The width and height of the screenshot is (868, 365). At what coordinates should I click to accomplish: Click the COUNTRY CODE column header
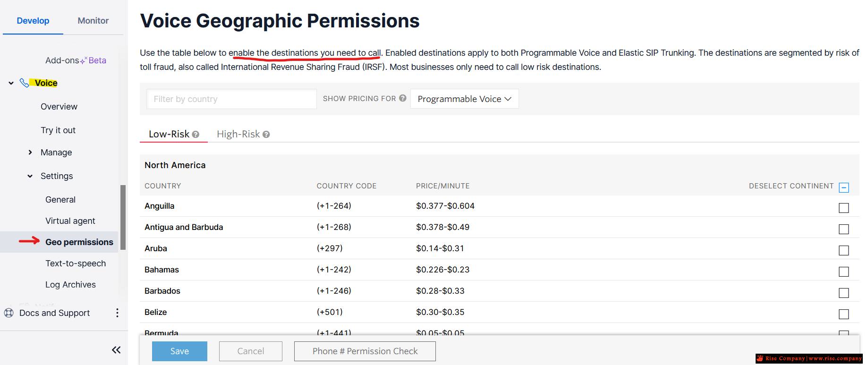347,186
